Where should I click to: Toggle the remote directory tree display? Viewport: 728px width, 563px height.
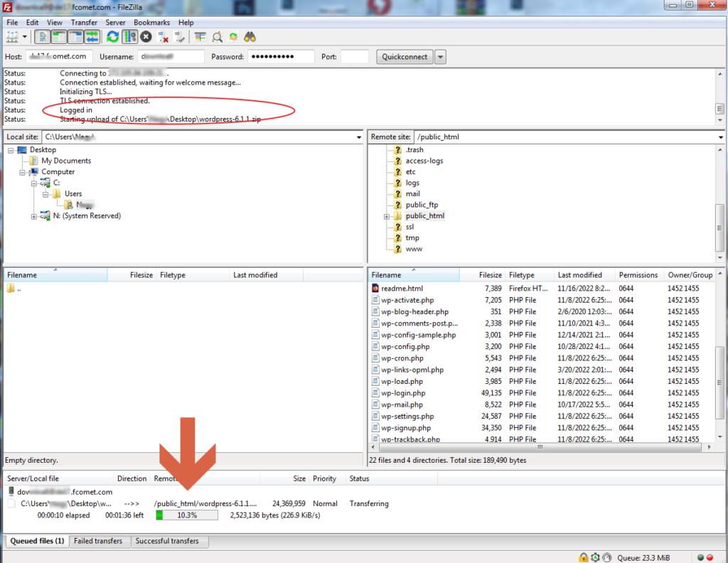click(x=75, y=37)
